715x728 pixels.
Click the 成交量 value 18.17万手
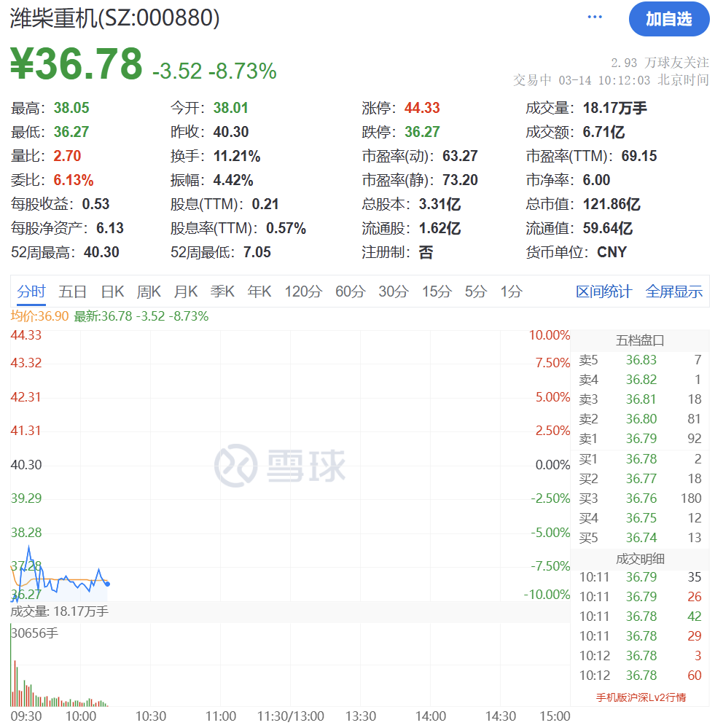pos(614,108)
